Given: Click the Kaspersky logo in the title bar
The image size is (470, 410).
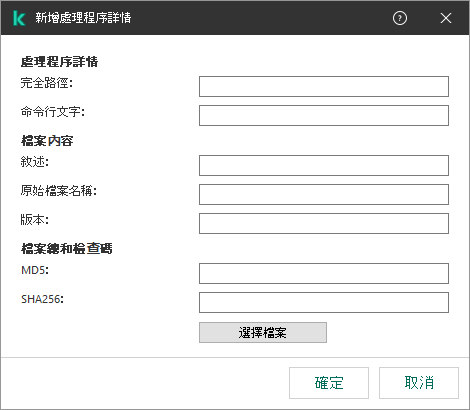Looking at the screenshot, I should [x=19, y=18].
